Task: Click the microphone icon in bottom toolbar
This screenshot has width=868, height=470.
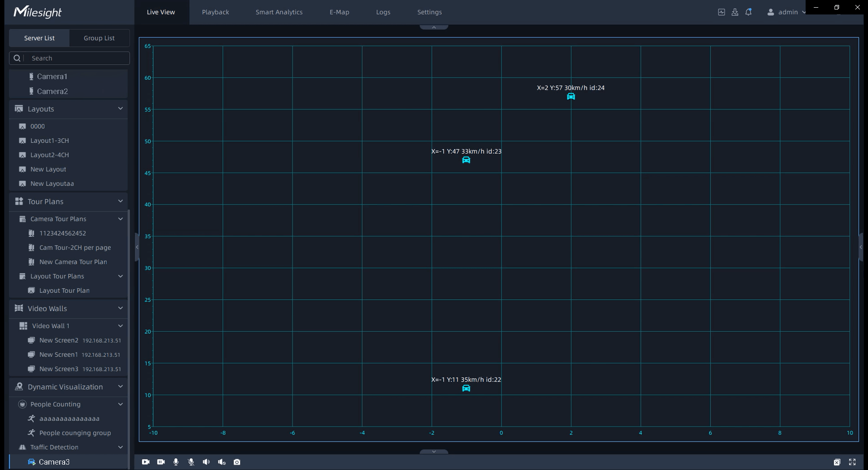Action: pos(176,462)
